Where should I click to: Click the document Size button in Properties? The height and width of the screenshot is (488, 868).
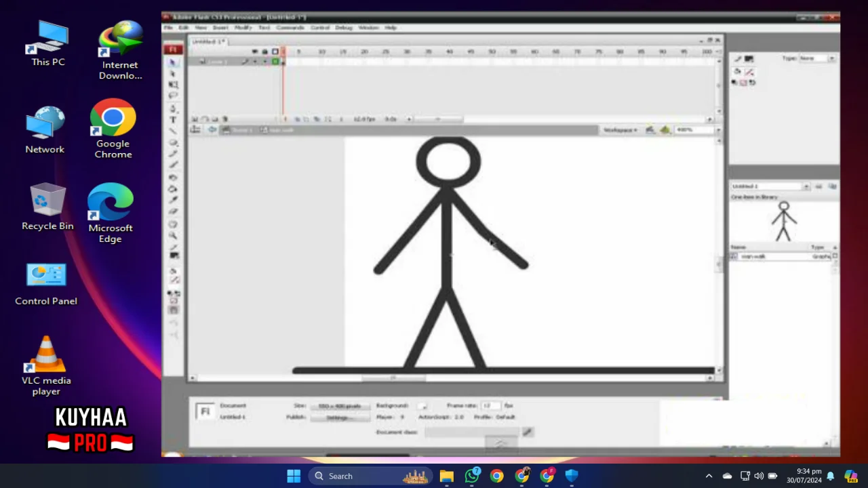pos(340,405)
